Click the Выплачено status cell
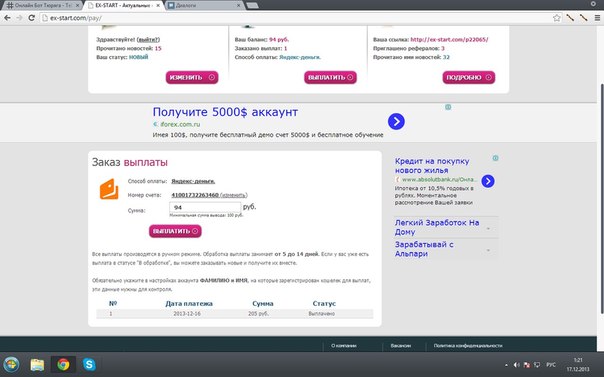The height and width of the screenshot is (377, 604). (322, 314)
